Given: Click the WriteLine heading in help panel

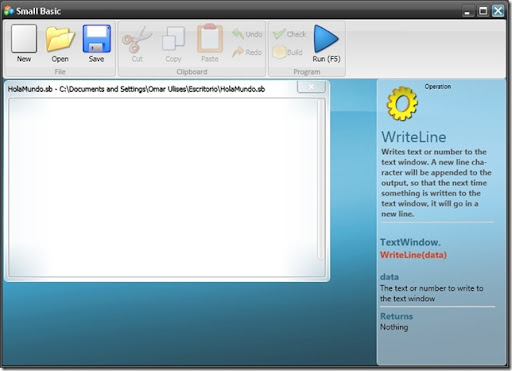Looking at the screenshot, I should click(x=414, y=137).
